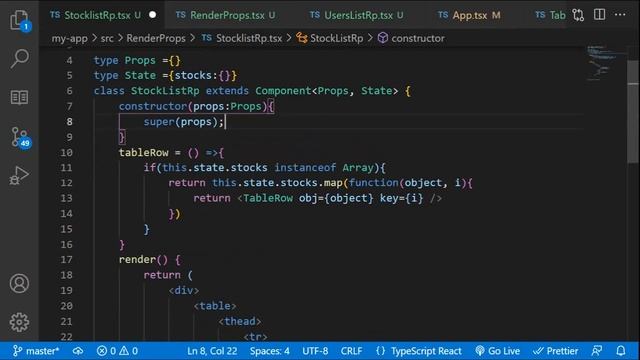Screen dimensions: 640x360
Task: Click 'super(props);' on line 8
Action: coord(184,122)
